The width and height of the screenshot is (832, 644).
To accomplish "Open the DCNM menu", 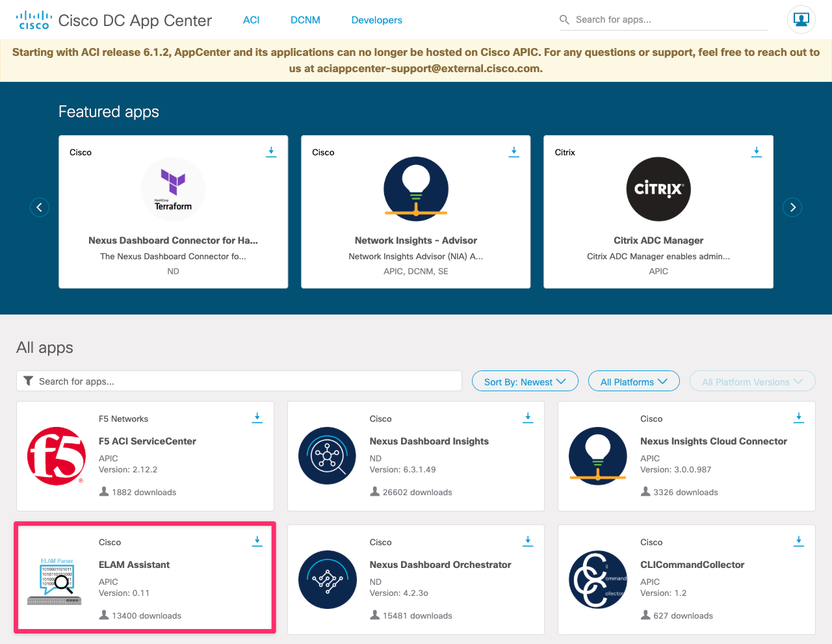I will coord(305,20).
